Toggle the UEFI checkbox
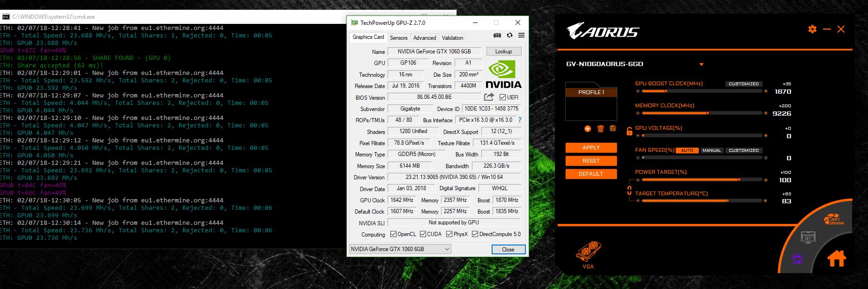 point(502,97)
